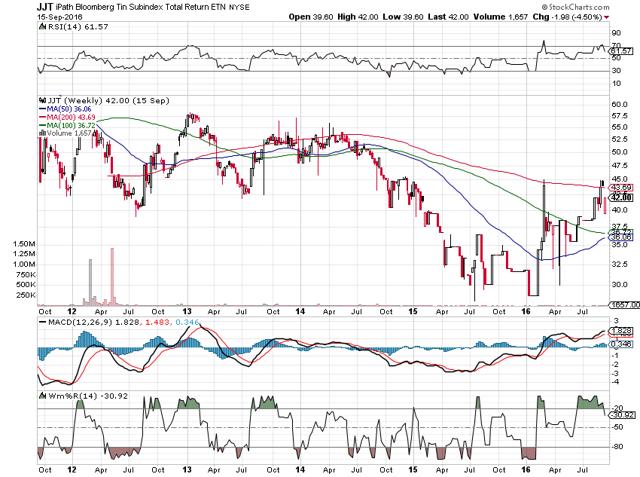Click the 47.5 price axis label
Viewport: 640px width, 477px height.
pos(619,165)
